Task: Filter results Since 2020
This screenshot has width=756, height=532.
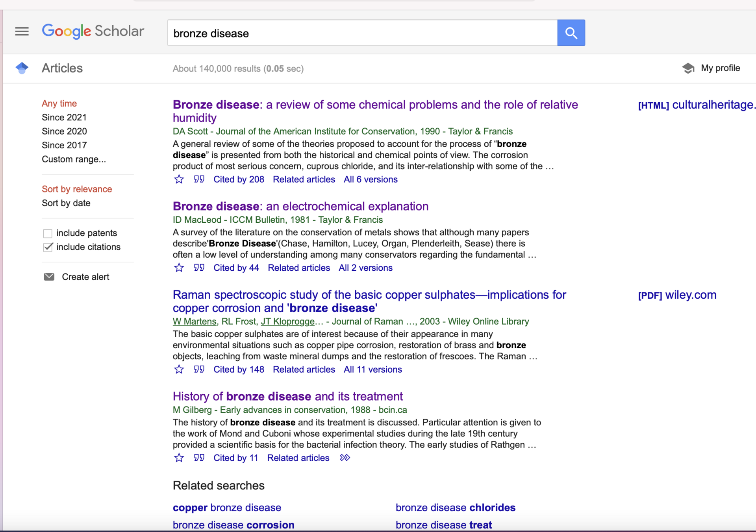Action: (x=64, y=131)
